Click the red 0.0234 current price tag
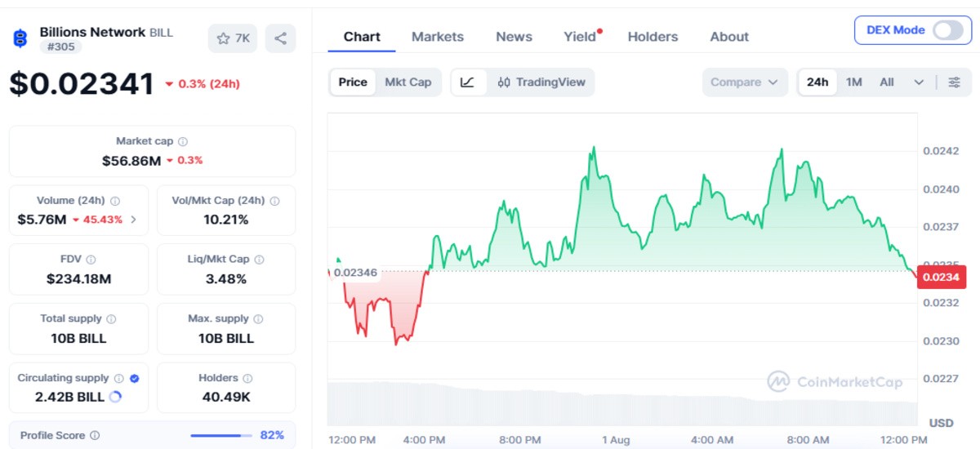 (x=942, y=278)
